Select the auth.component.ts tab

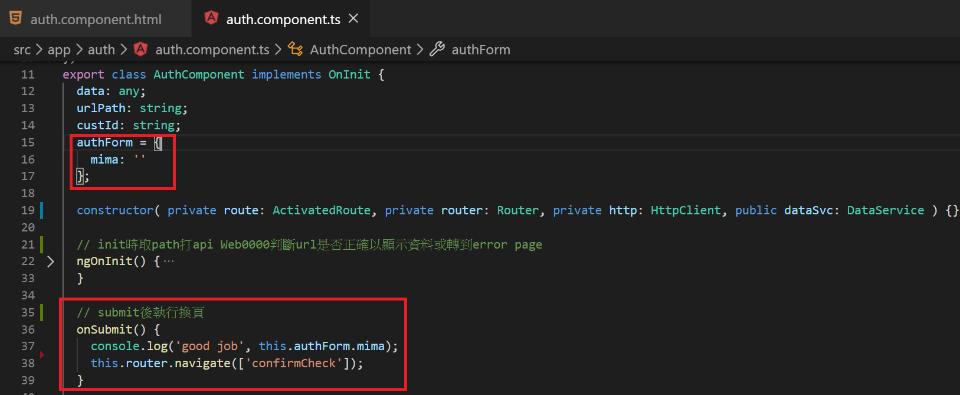[282, 19]
